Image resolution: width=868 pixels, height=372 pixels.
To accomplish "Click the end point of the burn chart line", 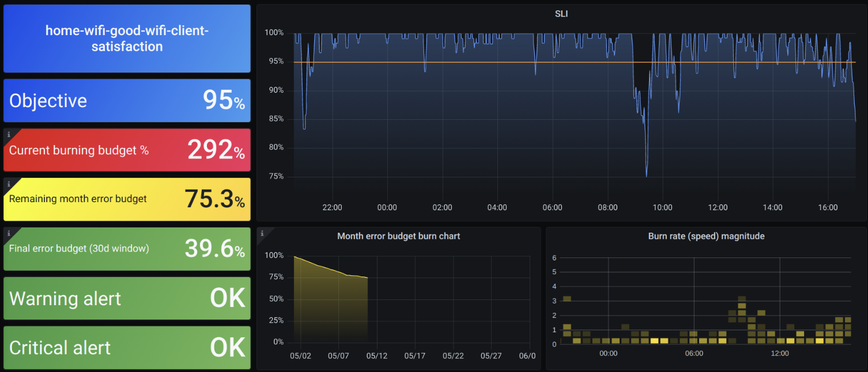I will [x=367, y=278].
